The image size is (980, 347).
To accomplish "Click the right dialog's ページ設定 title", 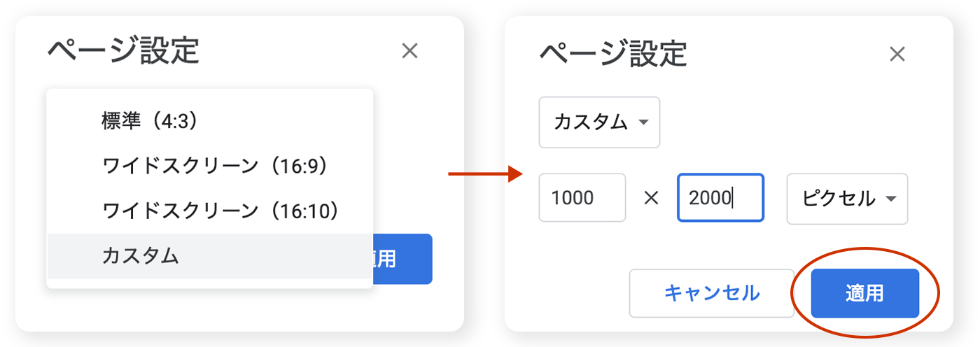I will click(612, 53).
